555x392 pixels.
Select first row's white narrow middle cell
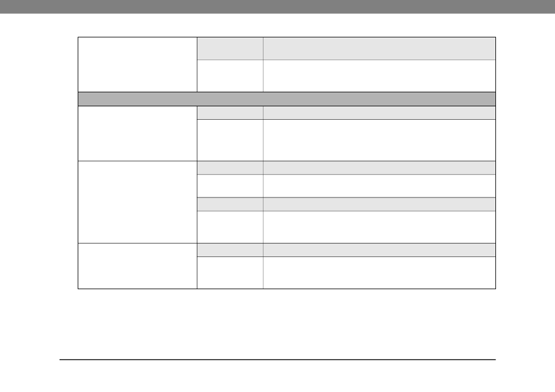pos(230,75)
